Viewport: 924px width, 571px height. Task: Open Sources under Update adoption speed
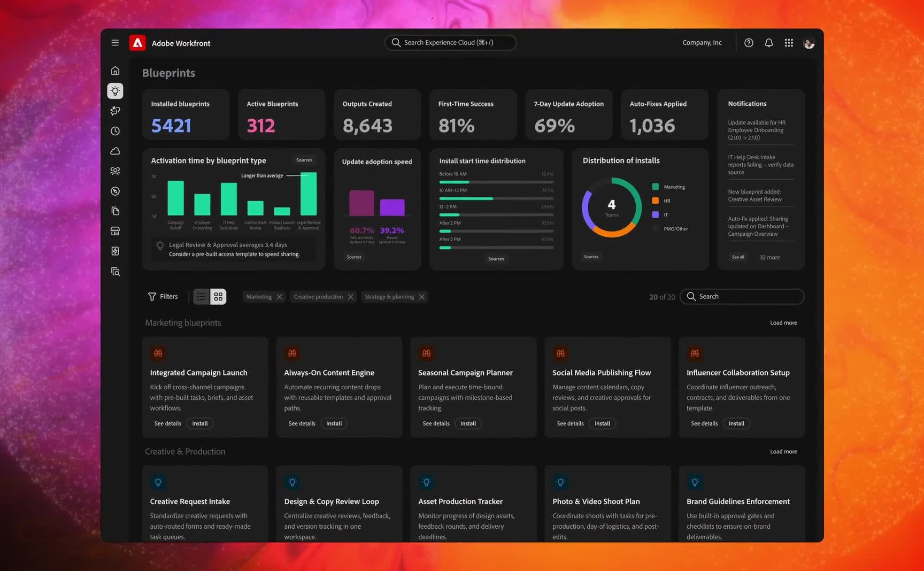click(x=354, y=257)
